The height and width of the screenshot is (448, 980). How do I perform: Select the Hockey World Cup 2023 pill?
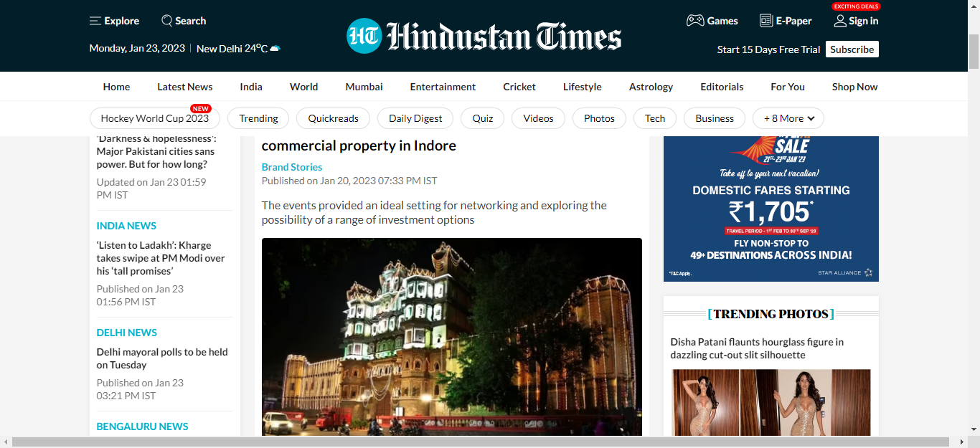coord(154,118)
